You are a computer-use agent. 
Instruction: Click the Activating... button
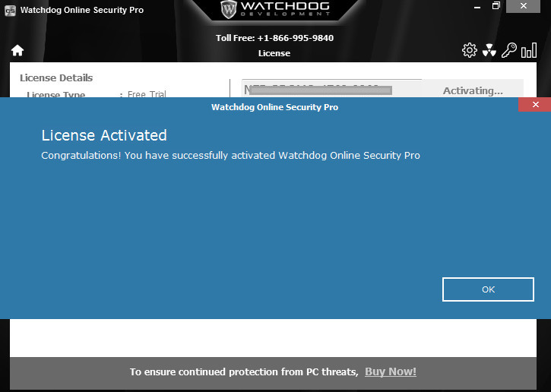point(473,90)
